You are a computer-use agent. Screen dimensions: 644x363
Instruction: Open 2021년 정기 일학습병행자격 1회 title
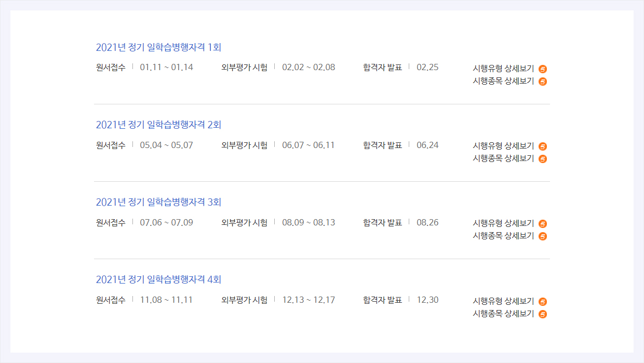pos(159,47)
